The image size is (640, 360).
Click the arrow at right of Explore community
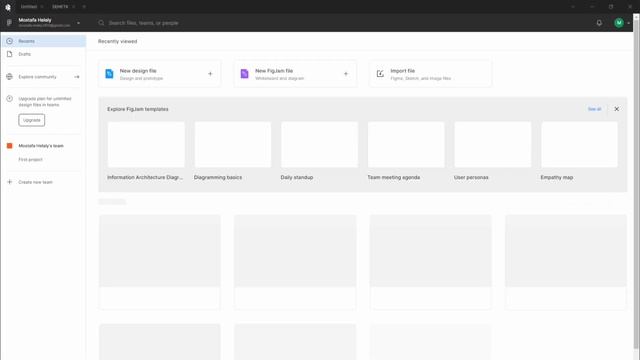[77, 77]
